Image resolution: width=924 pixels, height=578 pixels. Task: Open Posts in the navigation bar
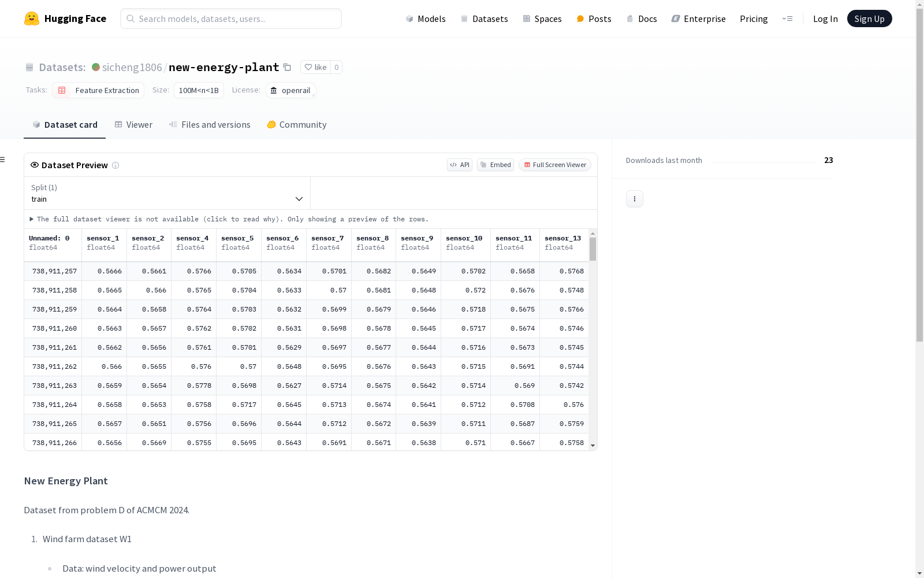pyautogui.click(x=594, y=18)
